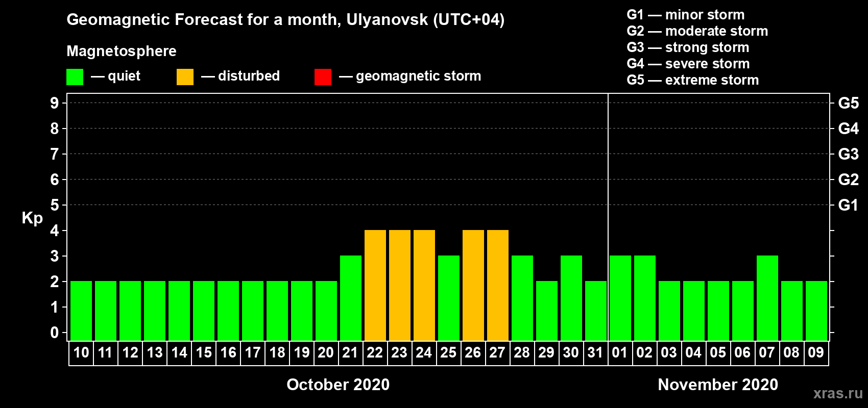This screenshot has height=408, width=868.
Task: Click the 'G1 — minor storm' legend line
Action: pos(685,15)
